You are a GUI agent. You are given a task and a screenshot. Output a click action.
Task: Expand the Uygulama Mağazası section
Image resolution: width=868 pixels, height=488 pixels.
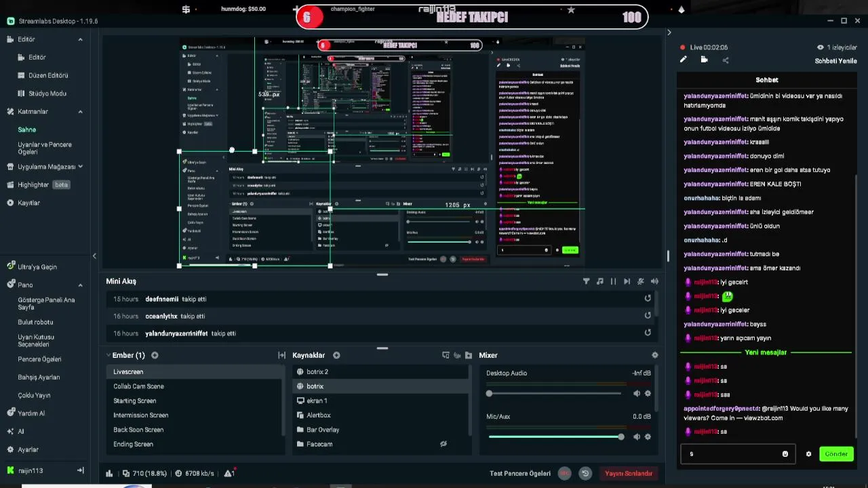point(80,167)
